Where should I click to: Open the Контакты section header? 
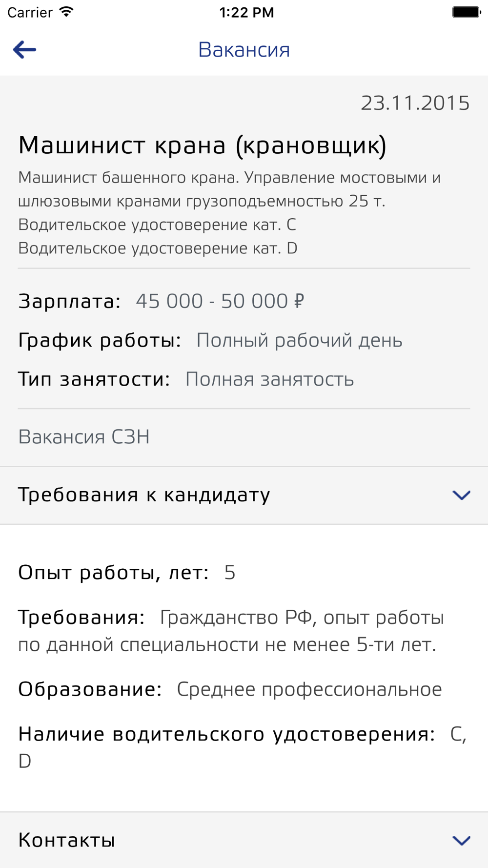coord(244,840)
